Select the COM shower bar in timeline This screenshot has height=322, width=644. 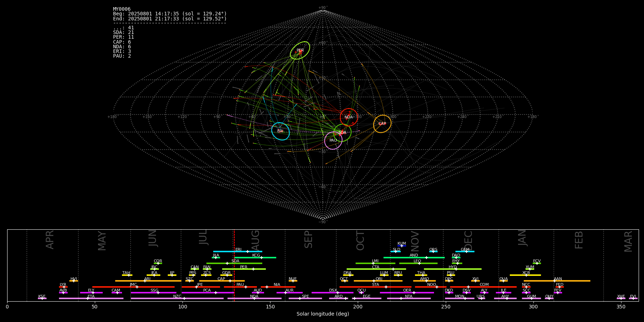pyautogui.click(x=484, y=287)
